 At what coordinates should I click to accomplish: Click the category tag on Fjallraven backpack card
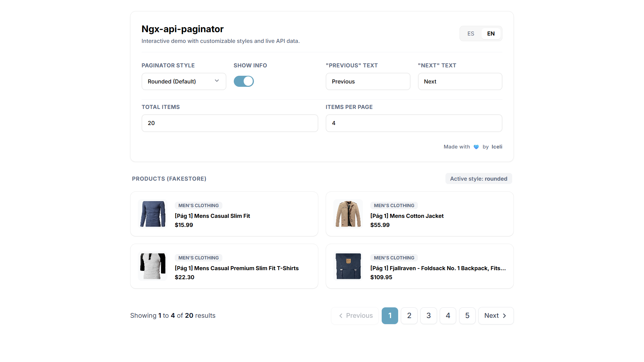tap(394, 258)
